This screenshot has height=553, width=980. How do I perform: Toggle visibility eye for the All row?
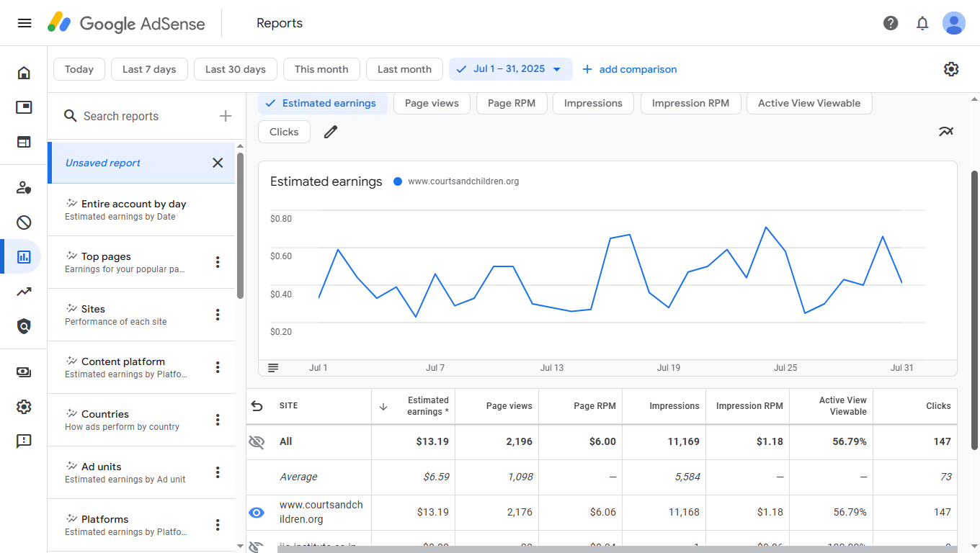click(257, 442)
